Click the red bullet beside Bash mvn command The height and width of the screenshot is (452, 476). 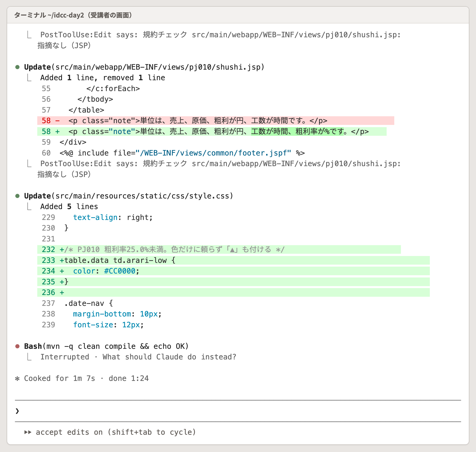[18, 346]
